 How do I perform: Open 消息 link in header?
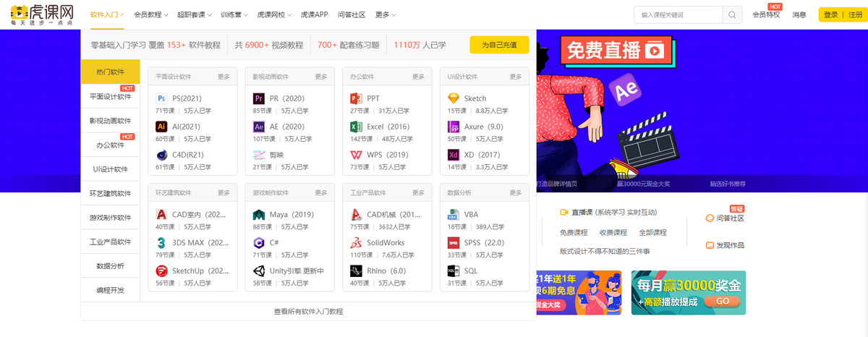coord(799,14)
